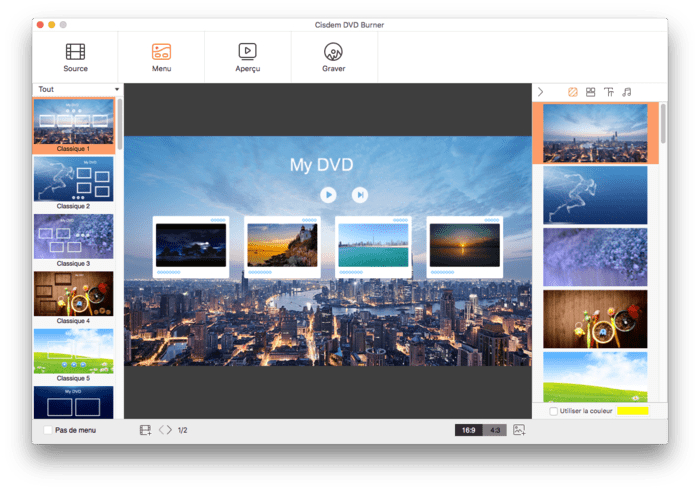The height and width of the screenshot is (490, 700).
Task: Go to next menu page arrow
Action: pyautogui.click(x=169, y=430)
